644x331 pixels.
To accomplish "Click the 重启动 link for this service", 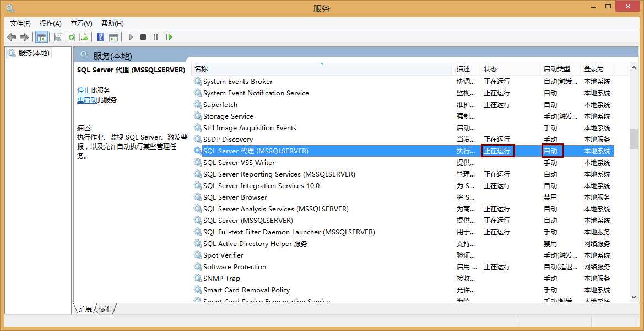I will click(x=87, y=99).
